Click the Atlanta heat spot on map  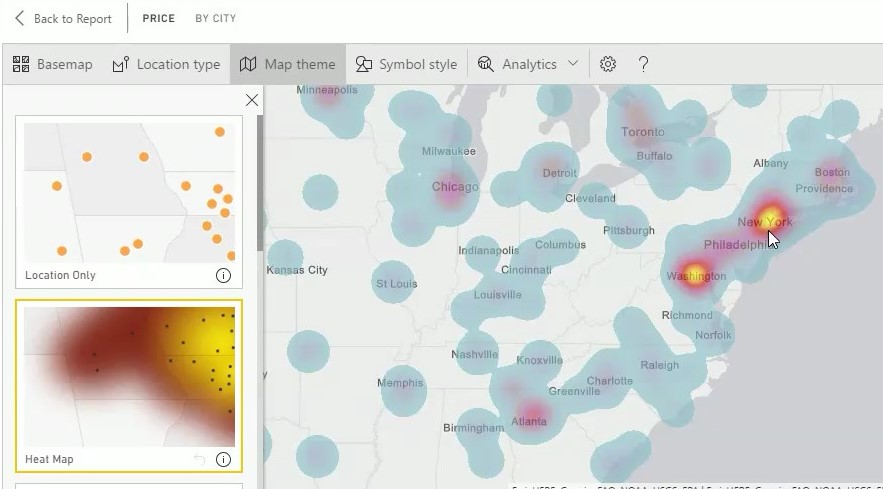531,413
